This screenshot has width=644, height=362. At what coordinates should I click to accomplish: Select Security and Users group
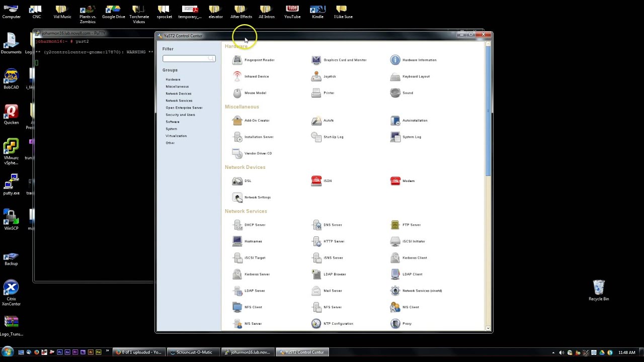pos(180,115)
